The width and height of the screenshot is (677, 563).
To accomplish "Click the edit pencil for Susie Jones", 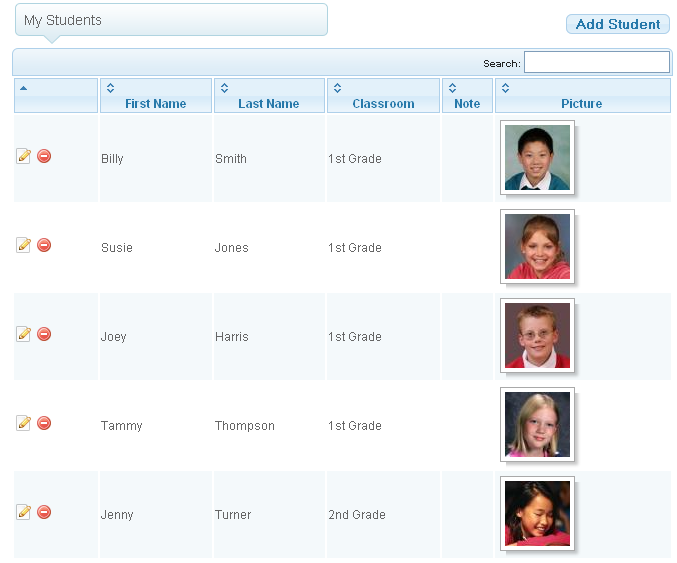I will point(24,245).
